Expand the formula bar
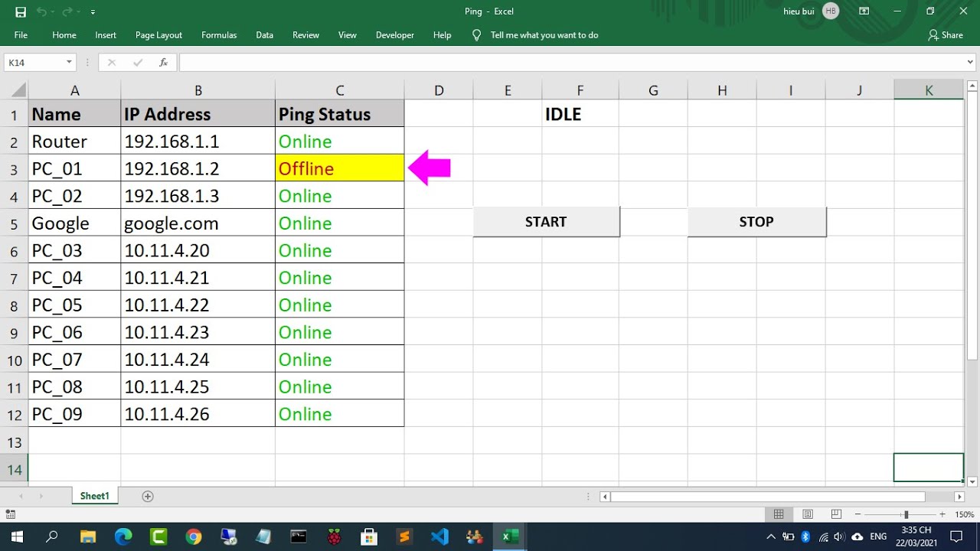 pos(971,63)
